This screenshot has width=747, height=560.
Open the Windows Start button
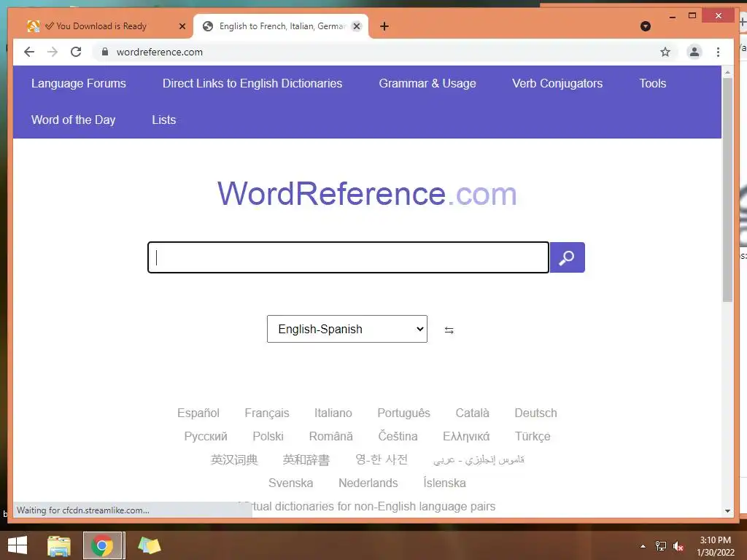tap(18, 545)
